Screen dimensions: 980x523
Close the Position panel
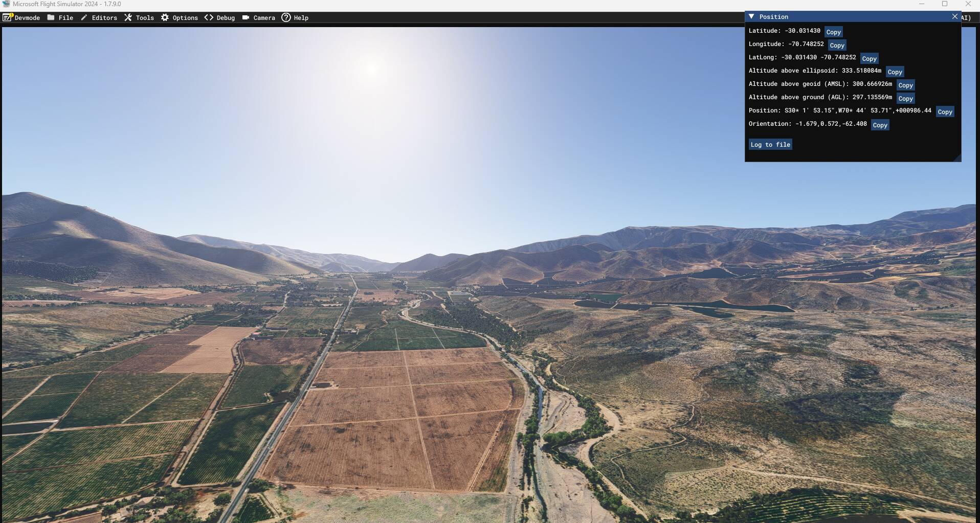point(954,16)
